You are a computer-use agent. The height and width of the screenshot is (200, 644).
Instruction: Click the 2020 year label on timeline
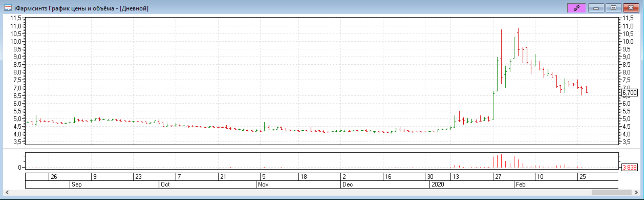tap(438, 184)
